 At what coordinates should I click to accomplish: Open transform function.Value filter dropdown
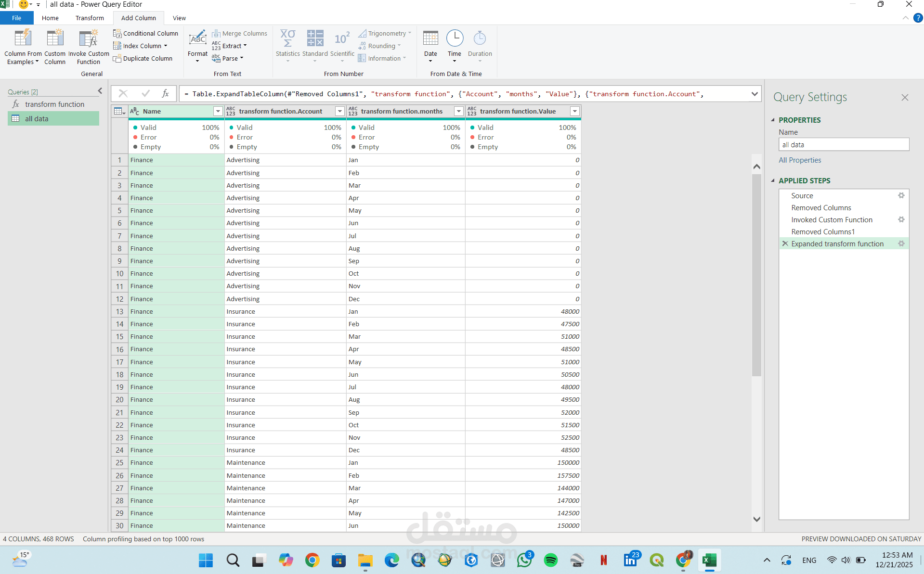pos(575,111)
